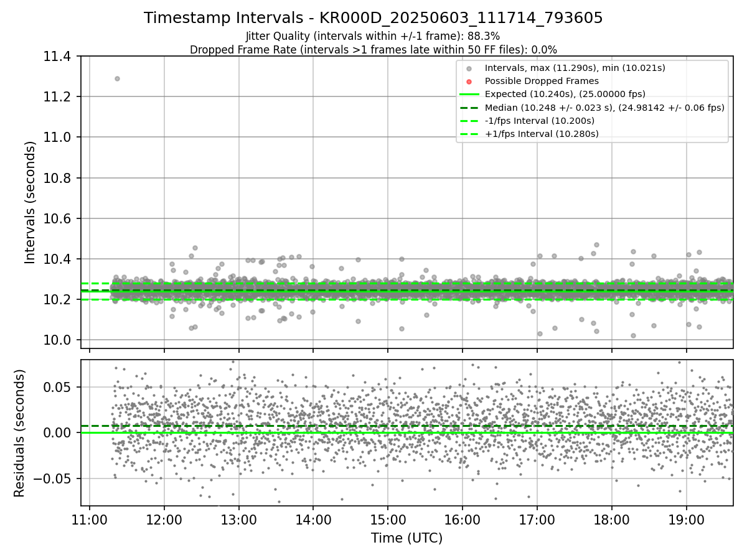Click the 17:00 time tick label

[x=537, y=520]
